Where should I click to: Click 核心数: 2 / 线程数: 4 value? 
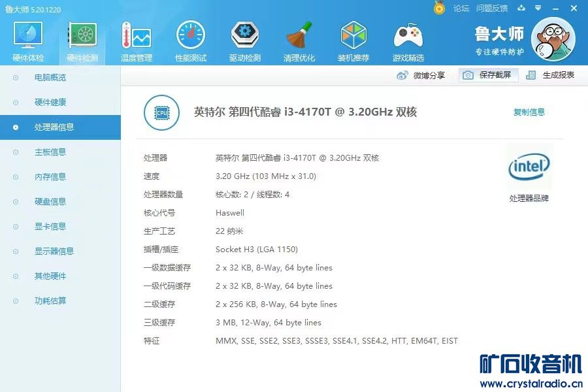click(252, 195)
